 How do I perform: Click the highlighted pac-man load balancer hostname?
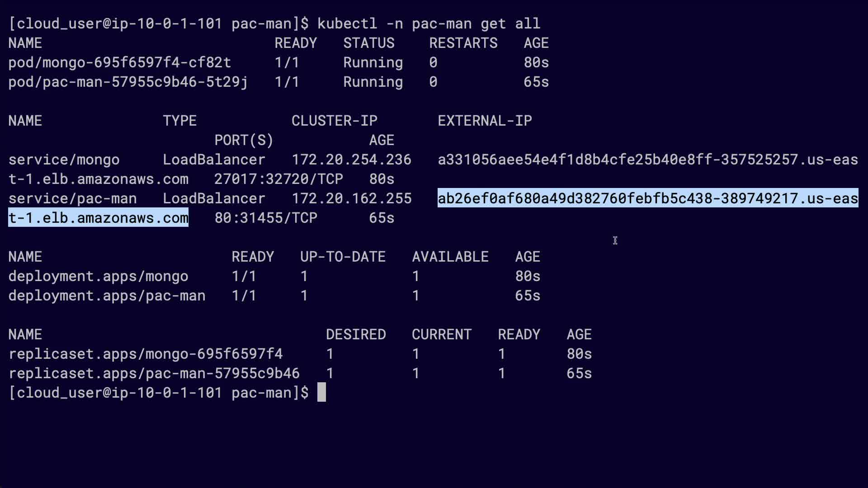coord(647,198)
